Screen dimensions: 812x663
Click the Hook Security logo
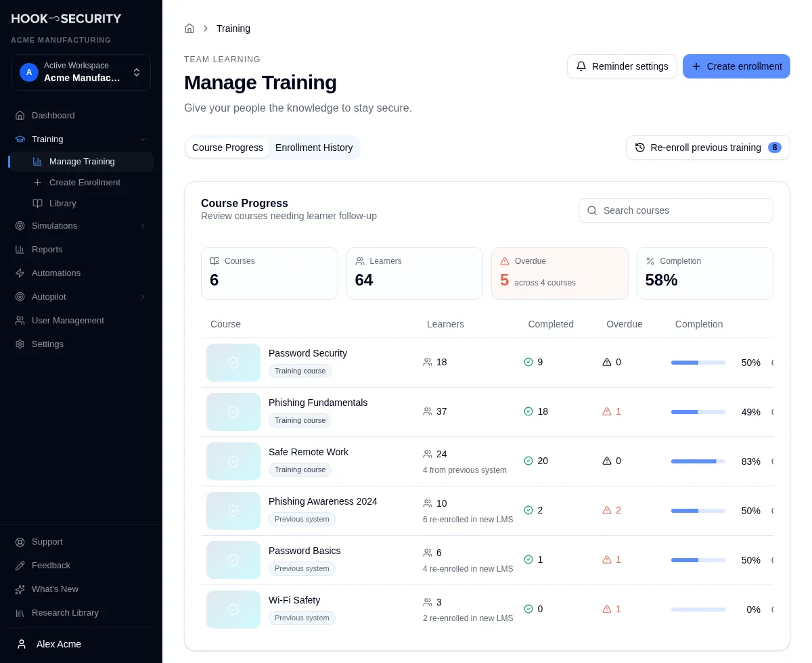tap(66, 19)
